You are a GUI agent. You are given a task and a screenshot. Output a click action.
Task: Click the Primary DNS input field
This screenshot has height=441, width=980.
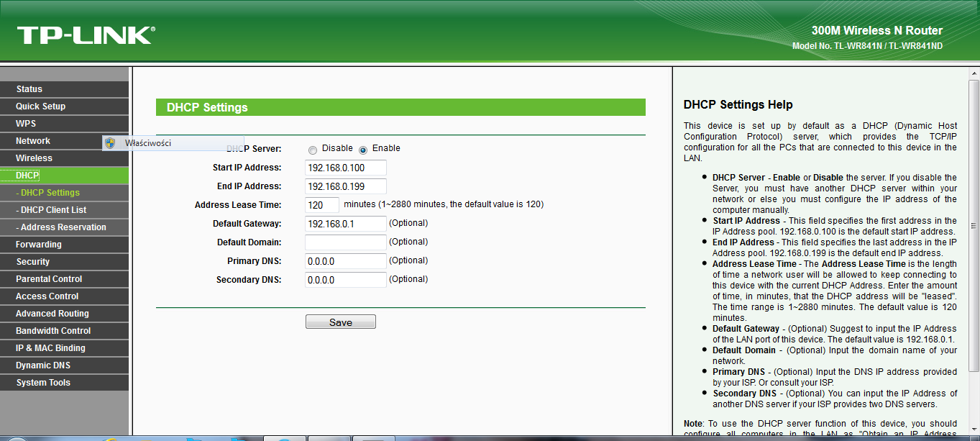click(x=345, y=261)
